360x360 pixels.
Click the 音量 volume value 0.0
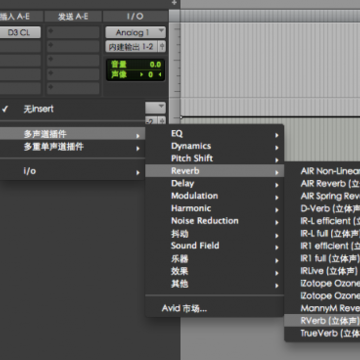click(x=155, y=64)
